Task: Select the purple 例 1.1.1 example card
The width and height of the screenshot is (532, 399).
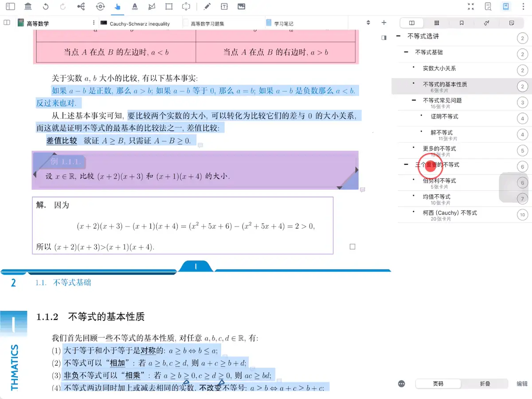Action: tap(195, 171)
